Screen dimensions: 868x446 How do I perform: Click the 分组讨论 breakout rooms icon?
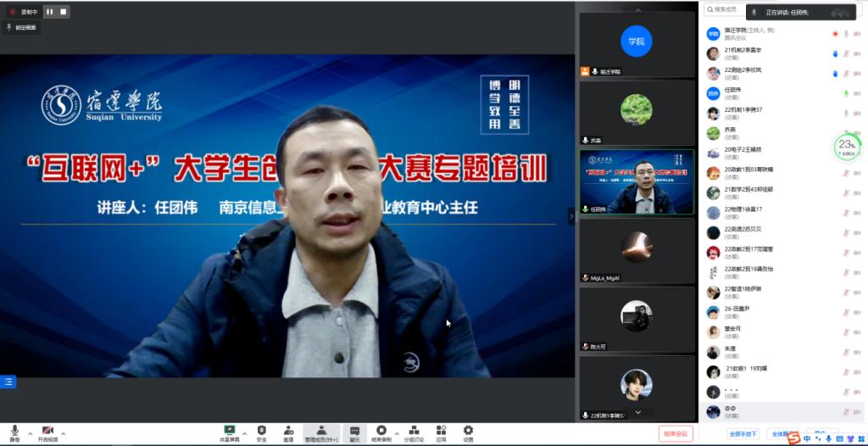[x=413, y=431]
